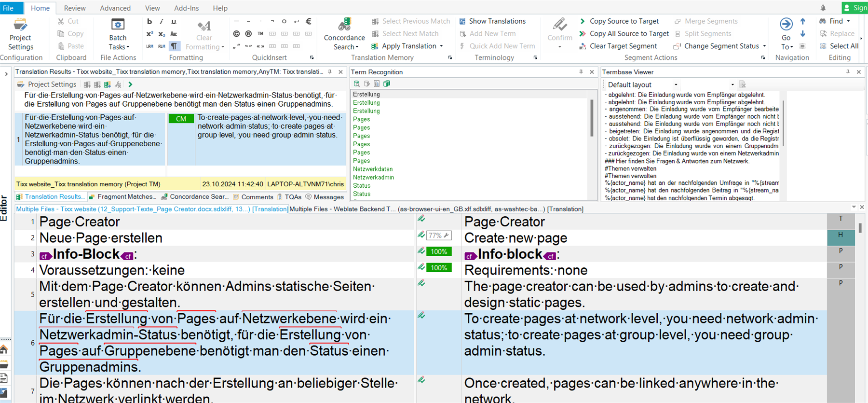Click Copy Source to Target
This screenshot has height=403, width=868.
619,21
